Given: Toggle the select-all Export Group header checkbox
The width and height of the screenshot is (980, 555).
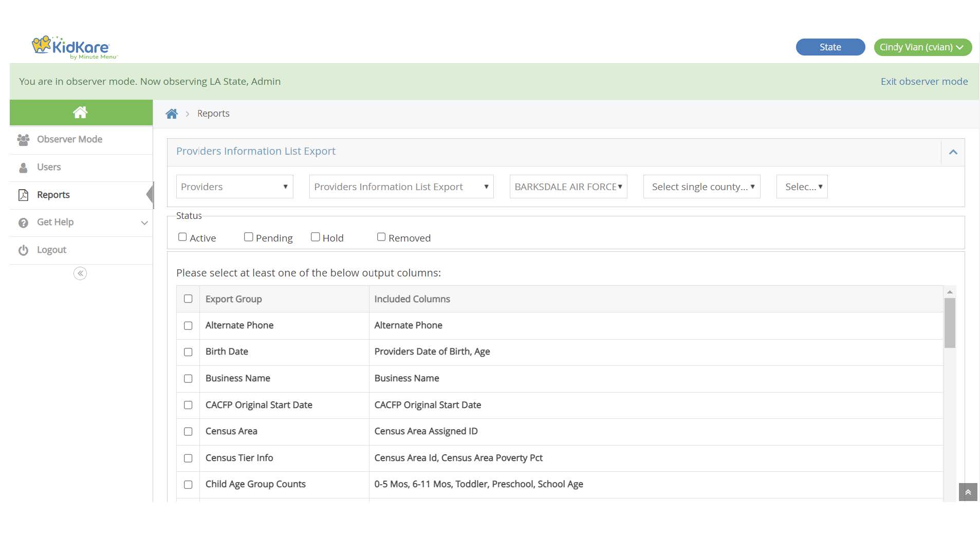Looking at the screenshot, I should tap(188, 299).
